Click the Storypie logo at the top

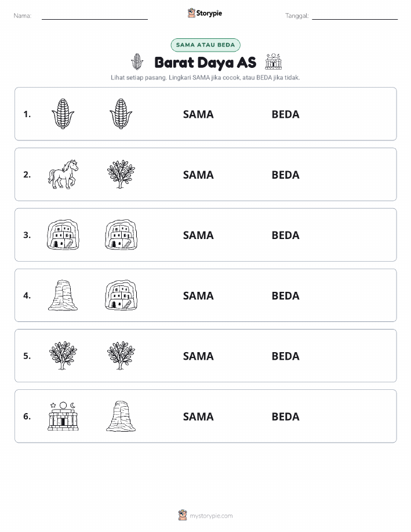click(x=205, y=13)
